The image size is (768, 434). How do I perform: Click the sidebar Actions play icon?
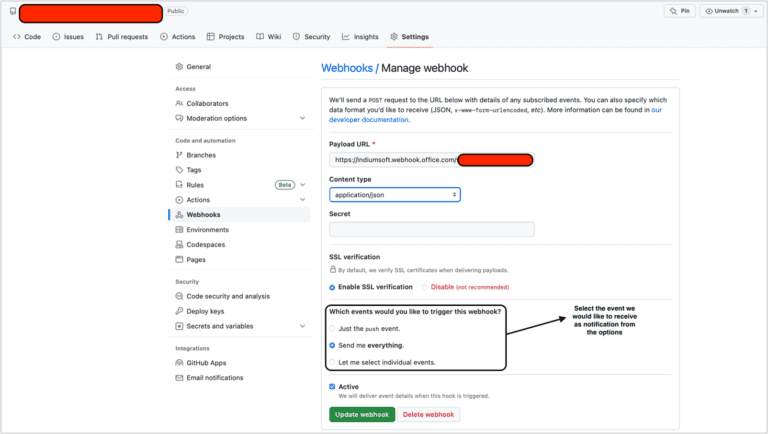(x=179, y=200)
